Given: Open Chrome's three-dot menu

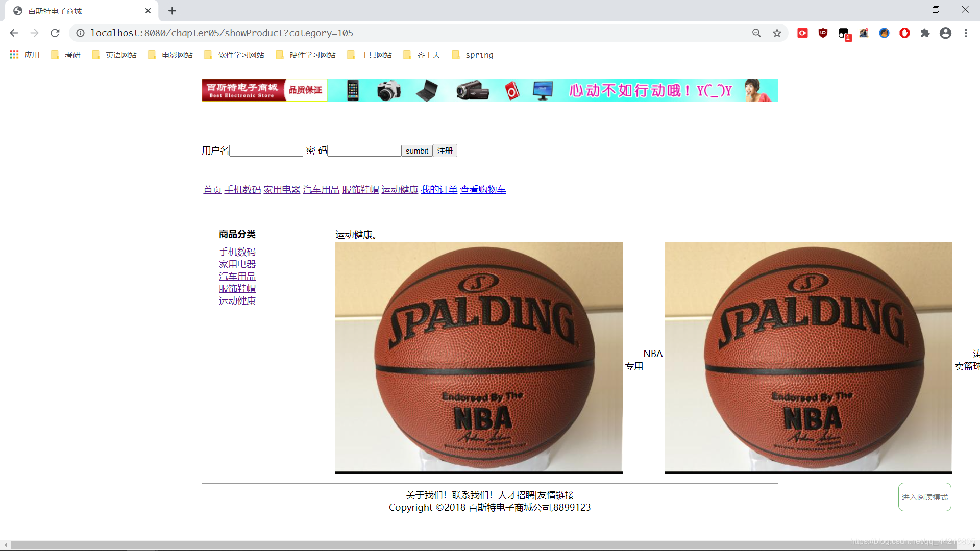Looking at the screenshot, I should coord(966,33).
